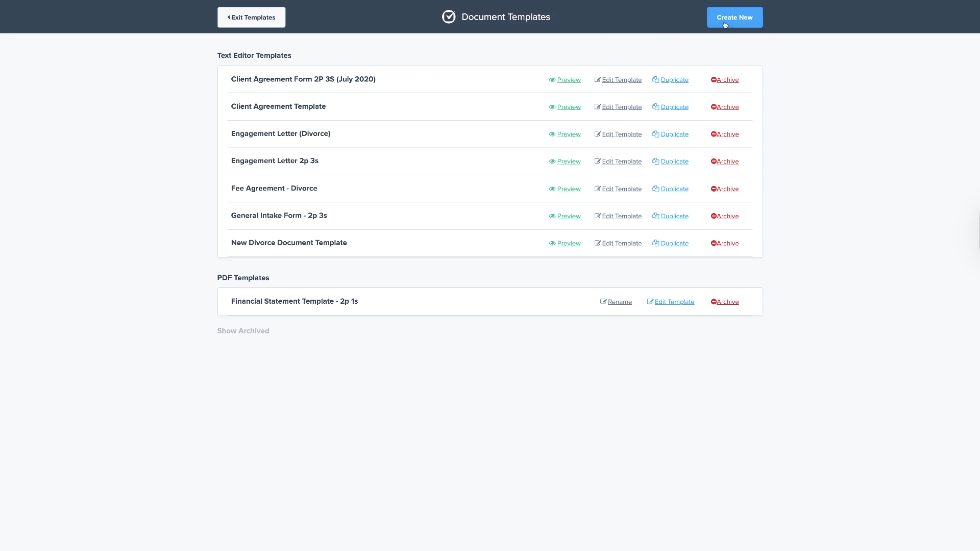This screenshot has width=980, height=551.
Task: Click eye icon for Client Agreement Template
Action: click(x=552, y=107)
